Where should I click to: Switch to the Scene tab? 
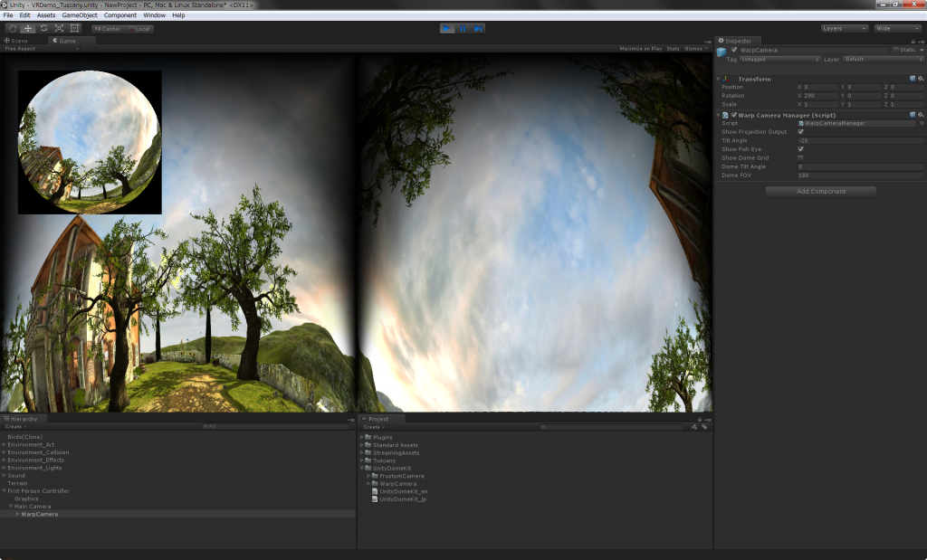point(20,41)
